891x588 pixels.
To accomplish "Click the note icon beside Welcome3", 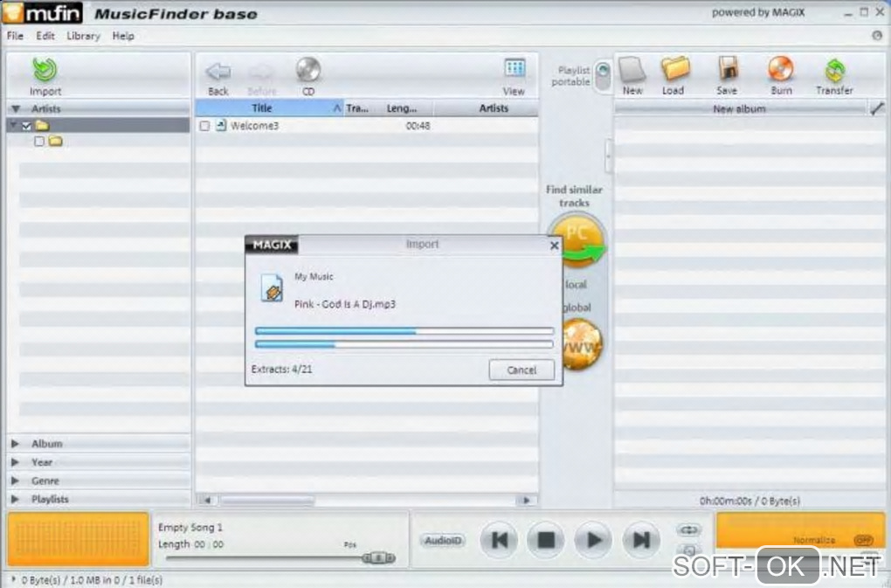I will (x=221, y=126).
